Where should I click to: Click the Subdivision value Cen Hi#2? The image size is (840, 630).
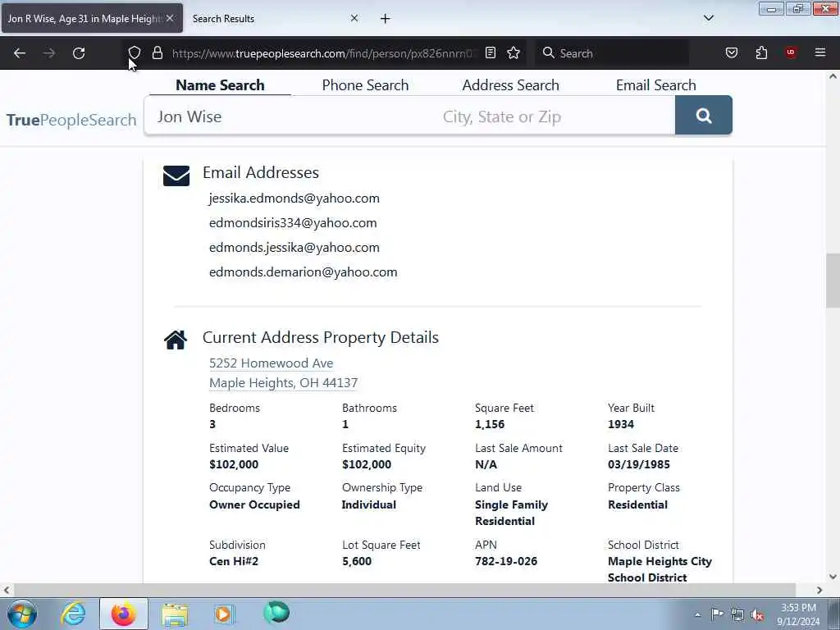tap(234, 561)
